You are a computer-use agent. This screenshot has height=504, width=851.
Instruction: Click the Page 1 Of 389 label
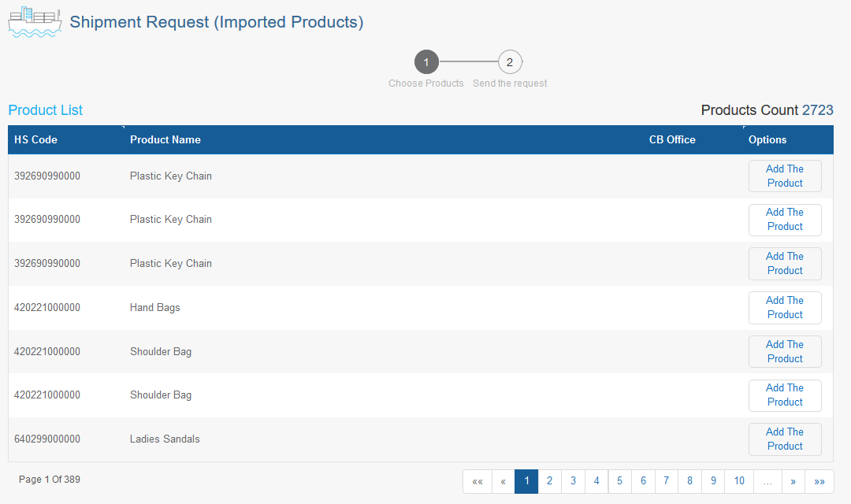tap(50, 480)
